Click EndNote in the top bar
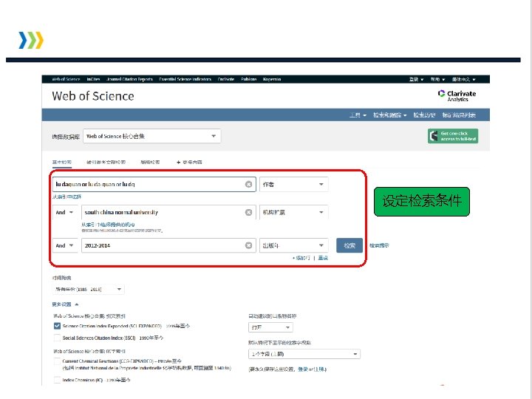The width and height of the screenshot is (532, 399). click(226, 79)
